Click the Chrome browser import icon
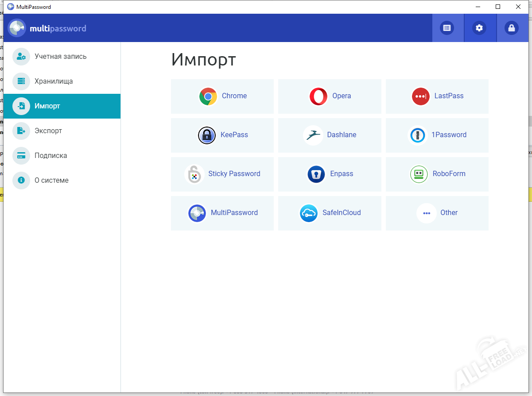 pyautogui.click(x=208, y=96)
